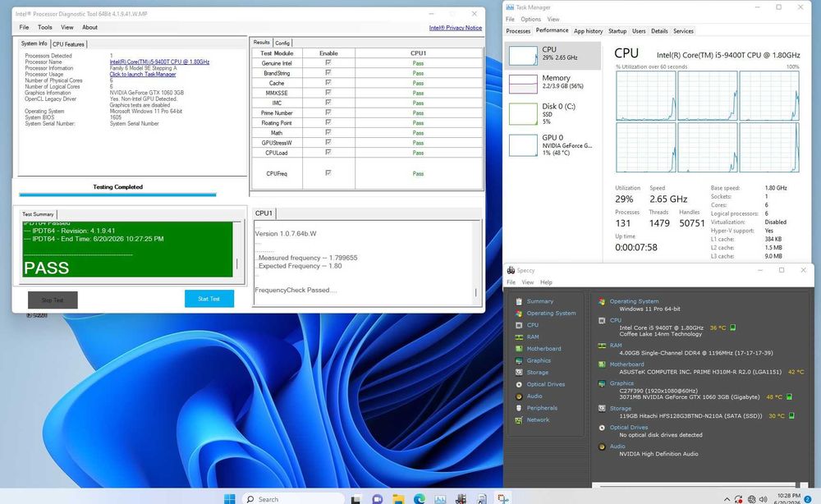Toggle the MMXSSE enable checkbox
The image size is (821, 504).
[x=328, y=92]
